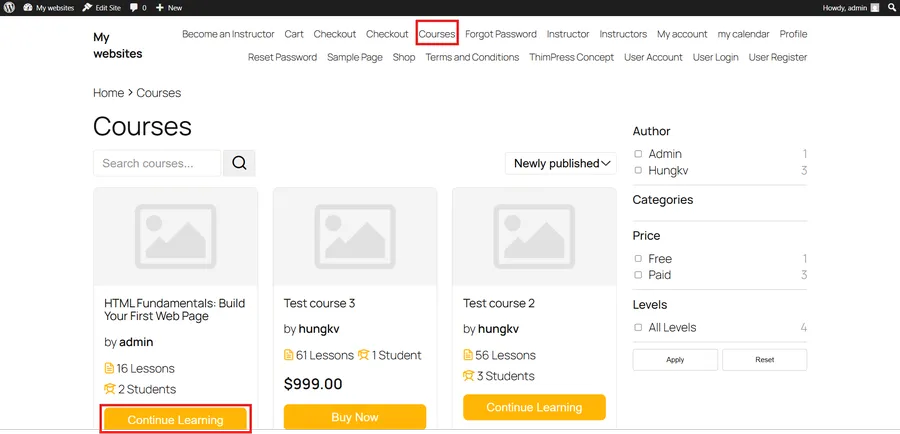
Task: Click the 16 Lessons document icon
Action: [x=109, y=368]
